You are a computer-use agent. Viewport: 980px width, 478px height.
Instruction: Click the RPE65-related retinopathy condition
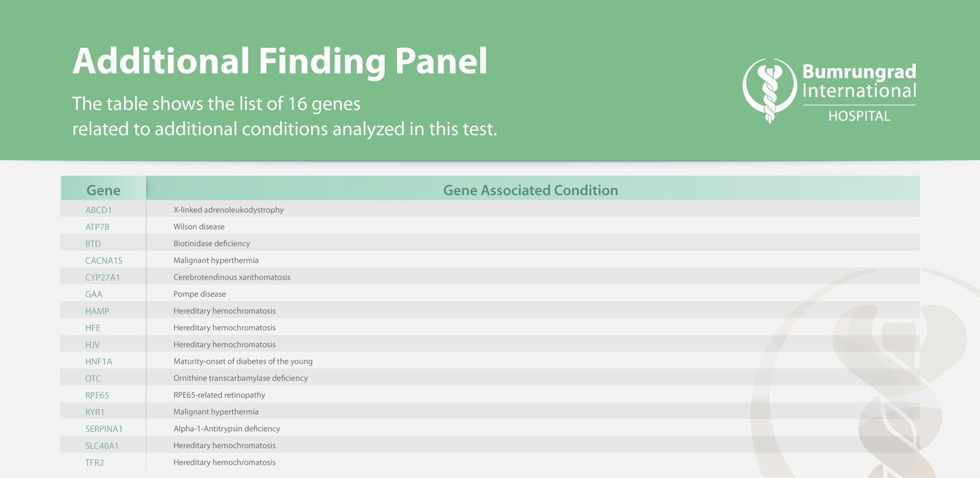coord(219,395)
